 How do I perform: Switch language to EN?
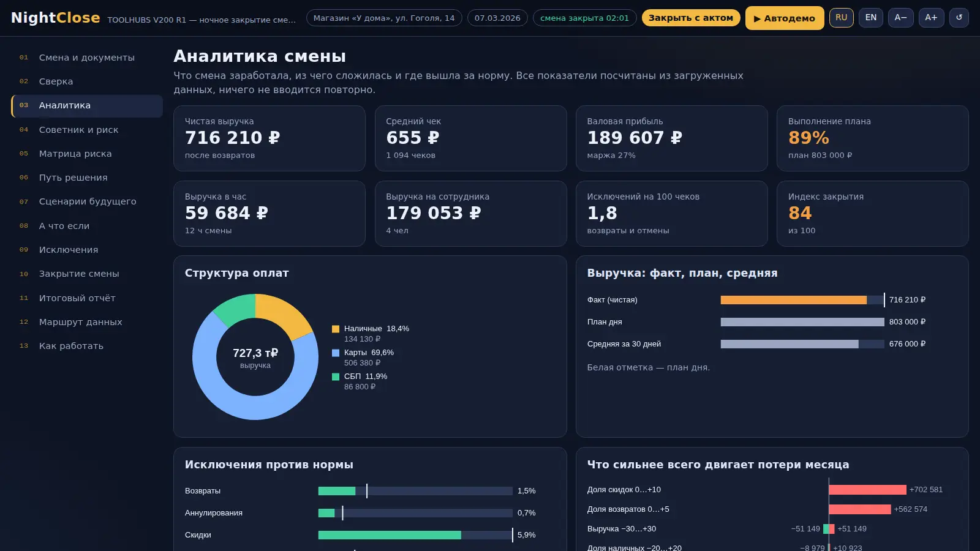[871, 18]
